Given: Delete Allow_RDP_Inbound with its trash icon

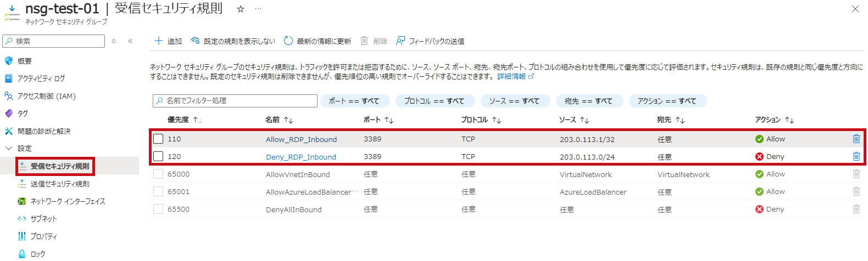Looking at the screenshot, I should pyautogui.click(x=856, y=139).
